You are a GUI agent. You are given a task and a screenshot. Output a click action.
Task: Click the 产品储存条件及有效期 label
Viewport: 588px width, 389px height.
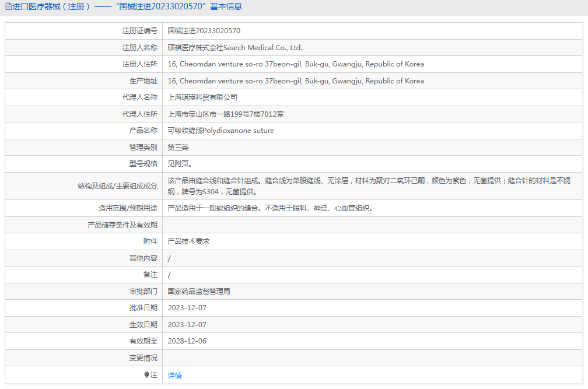tap(123, 225)
